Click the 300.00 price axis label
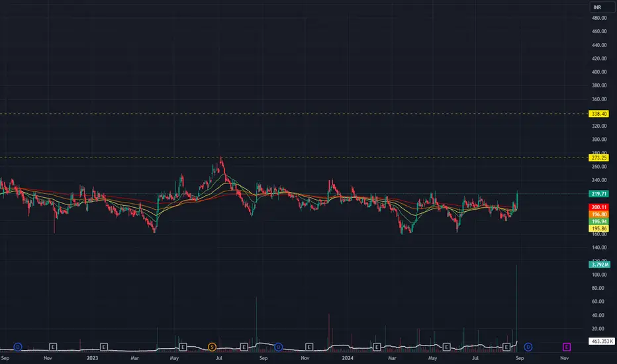The width and height of the screenshot is (617, 364). click(x=599, y=139)
